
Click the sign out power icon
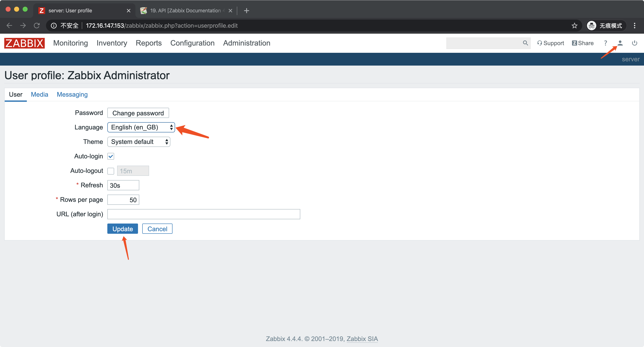pyautogui.click(x=634, y=43)
